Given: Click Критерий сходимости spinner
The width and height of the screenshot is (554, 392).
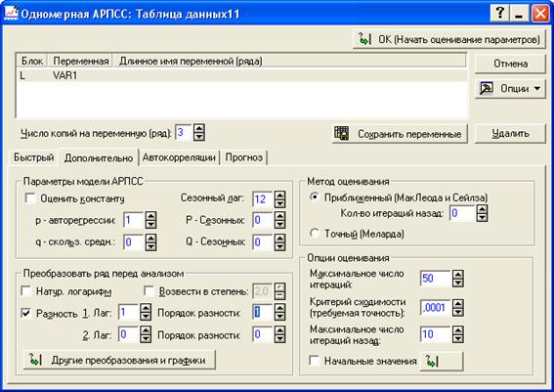Looking at the screenshot, I should point(458,308).
